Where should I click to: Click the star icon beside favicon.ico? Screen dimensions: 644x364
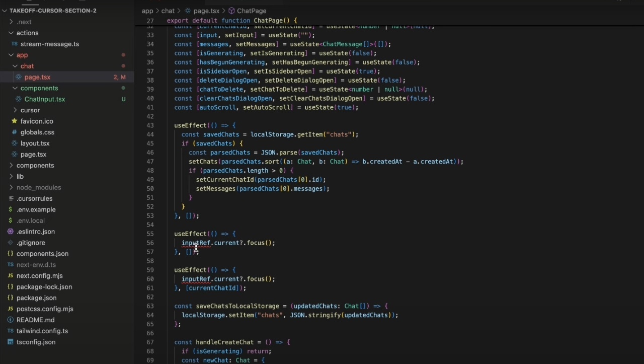(15, 121)
